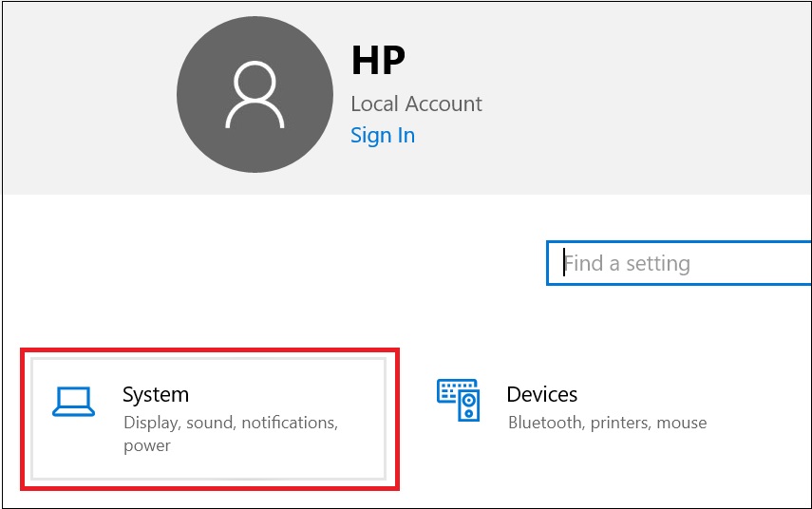
Task: Select the HP account name
Action: [x=378, y=60]
